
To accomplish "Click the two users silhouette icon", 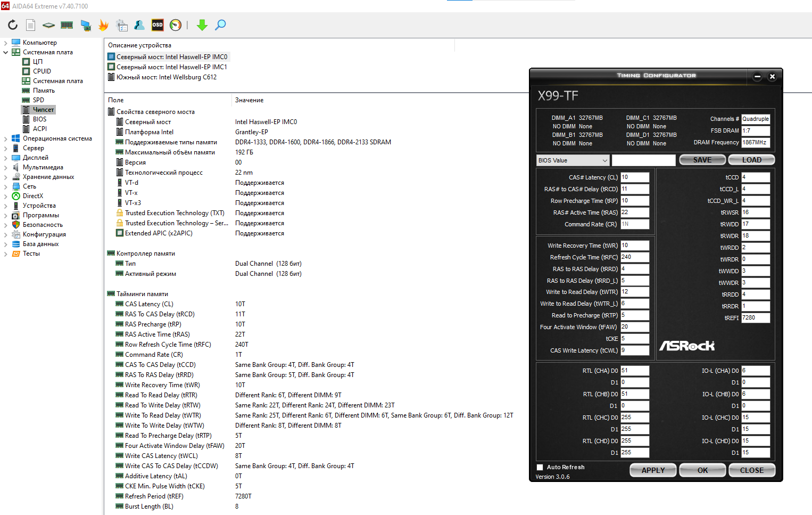I will click(139, 24).
